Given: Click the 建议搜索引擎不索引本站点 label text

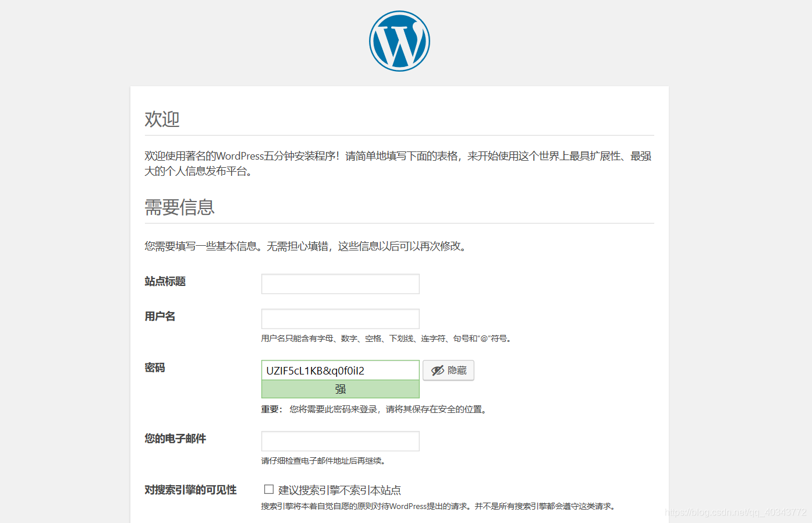Looking at the screenshot, I should (339, 490).
